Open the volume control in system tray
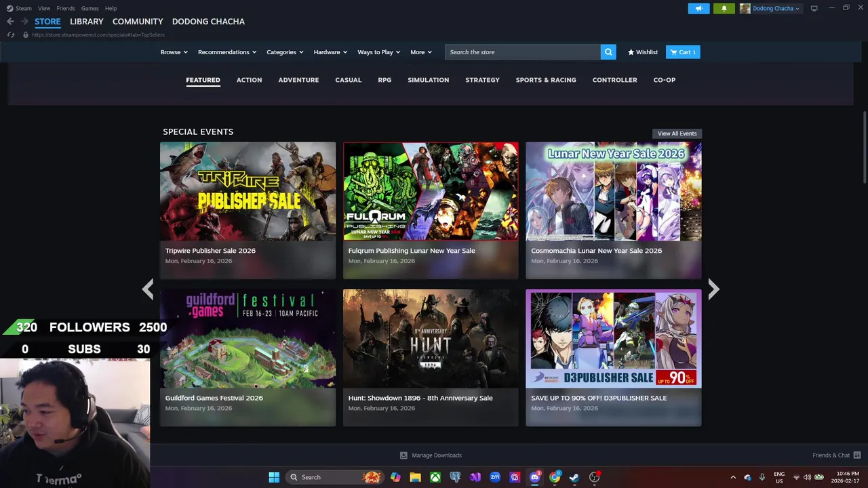Screen dimensions: 868x488 (x=807, y=477)
